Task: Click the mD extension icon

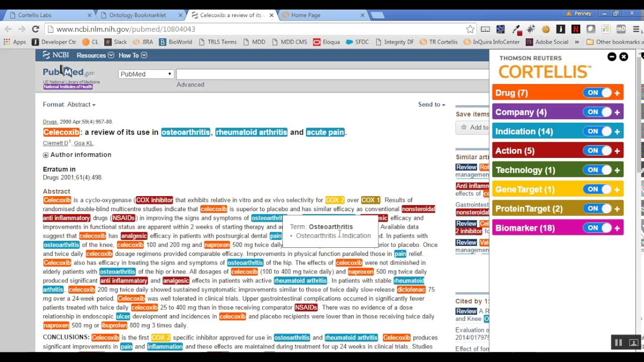Action: point(621,29)
